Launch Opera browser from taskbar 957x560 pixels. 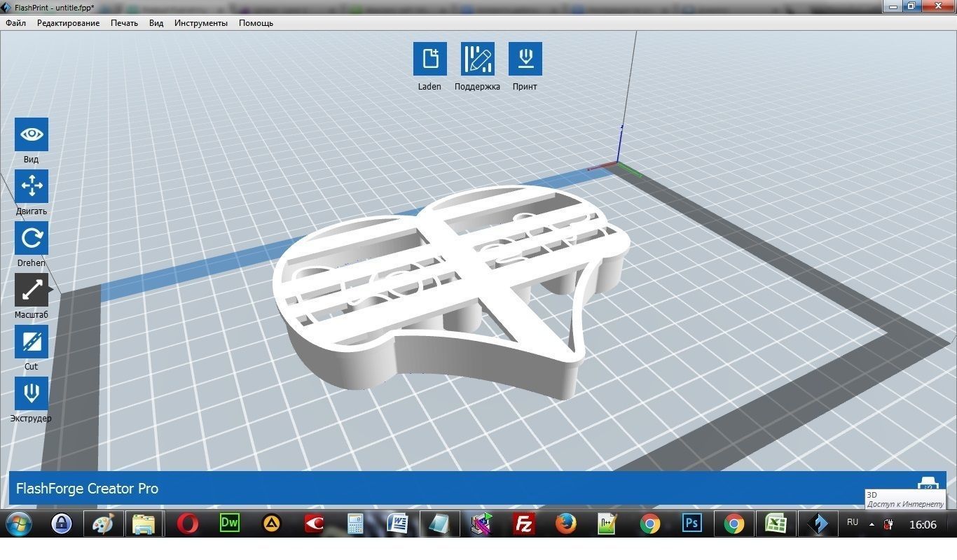pos(187,524)
